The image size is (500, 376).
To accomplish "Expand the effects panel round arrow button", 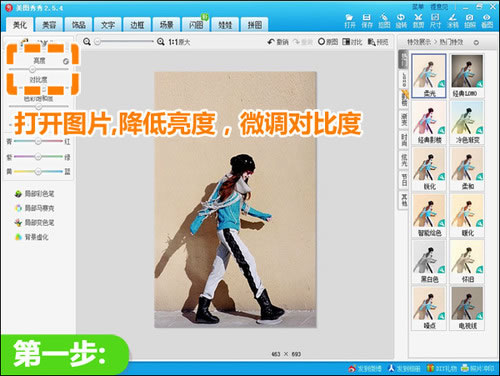I will point(476,42).
